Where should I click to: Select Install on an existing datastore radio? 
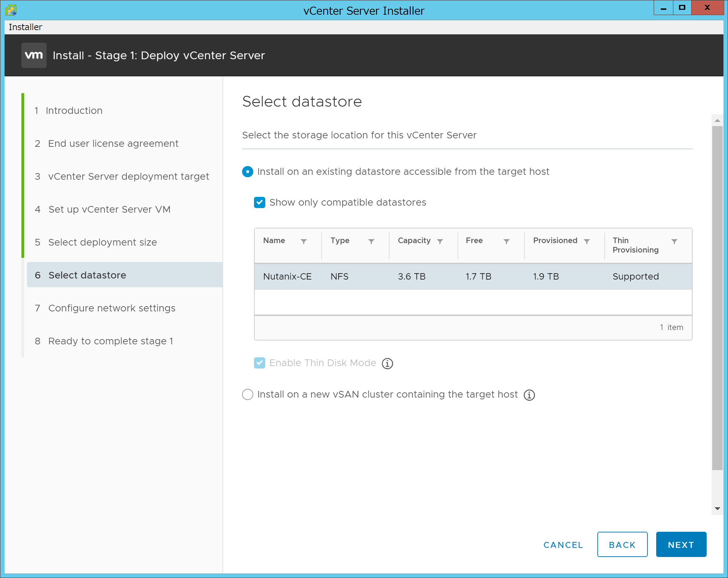point(248,172)
